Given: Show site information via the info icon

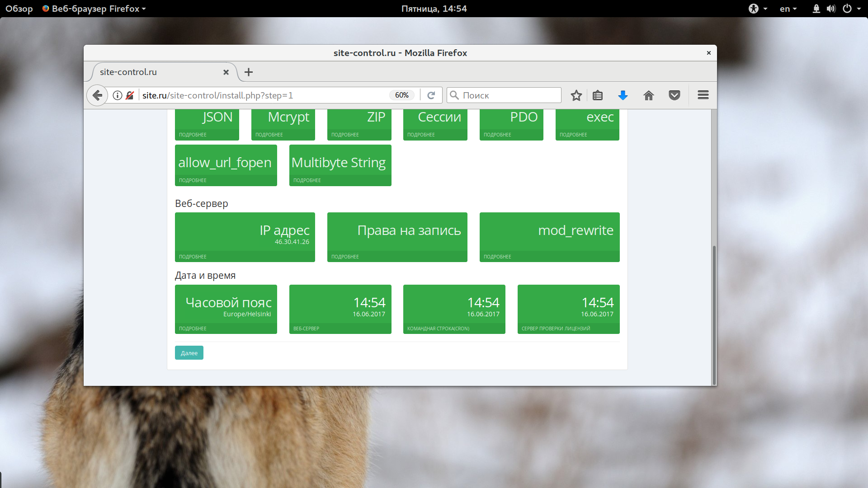Looking at the screenshot, I should point(117,95).
